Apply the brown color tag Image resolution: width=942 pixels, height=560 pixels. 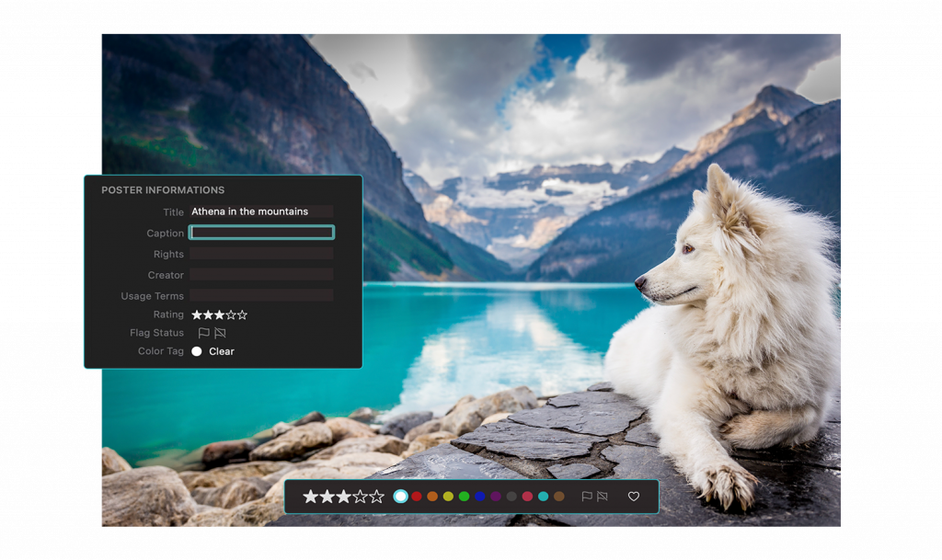point(559,497)
